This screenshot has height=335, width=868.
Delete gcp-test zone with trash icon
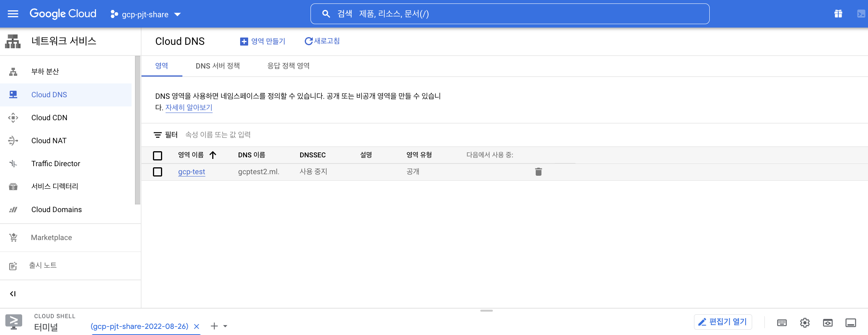tap(538, 172)
